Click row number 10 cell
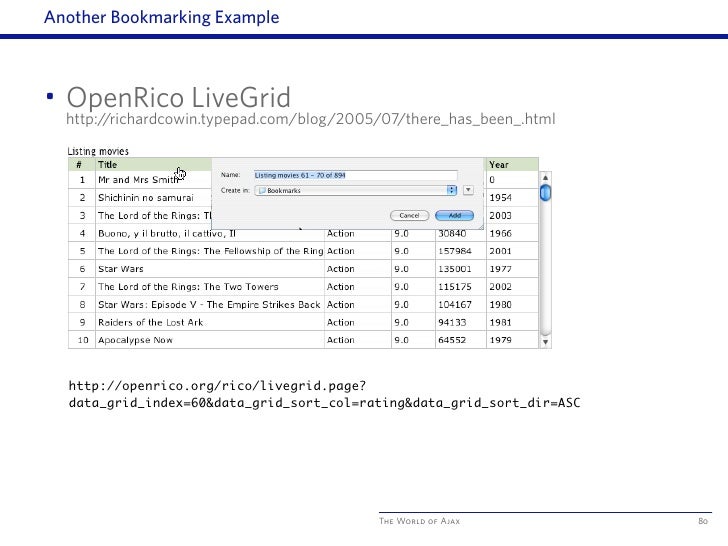728x546 pixels. (83, 340)
